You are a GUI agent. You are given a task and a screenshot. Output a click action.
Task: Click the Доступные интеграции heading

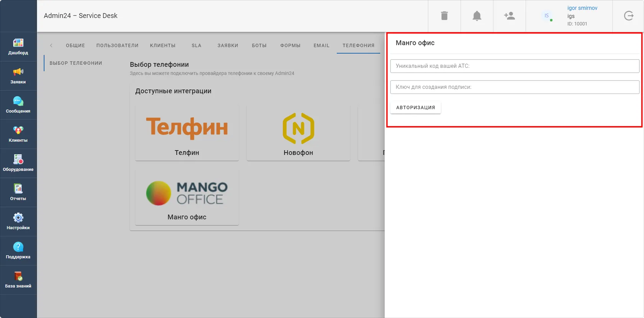(x=173, y=91)
